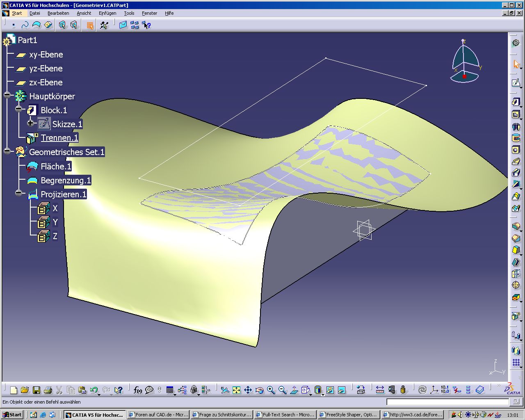Expand the Skizze.1 tree node
Viewport: 525px width, 420px height.
[30, 123]
